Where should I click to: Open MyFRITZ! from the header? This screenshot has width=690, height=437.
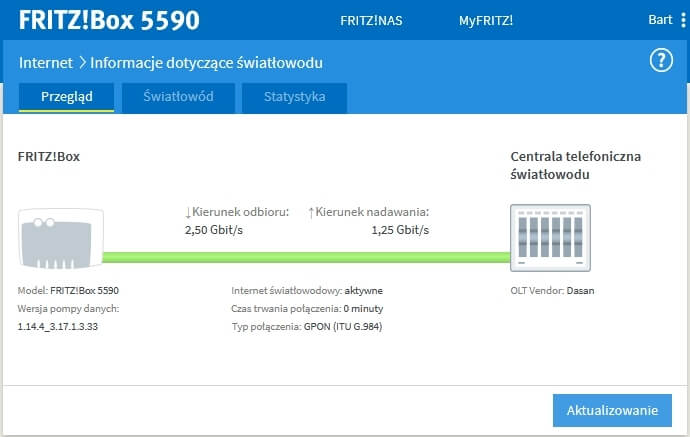pos(486,21)
